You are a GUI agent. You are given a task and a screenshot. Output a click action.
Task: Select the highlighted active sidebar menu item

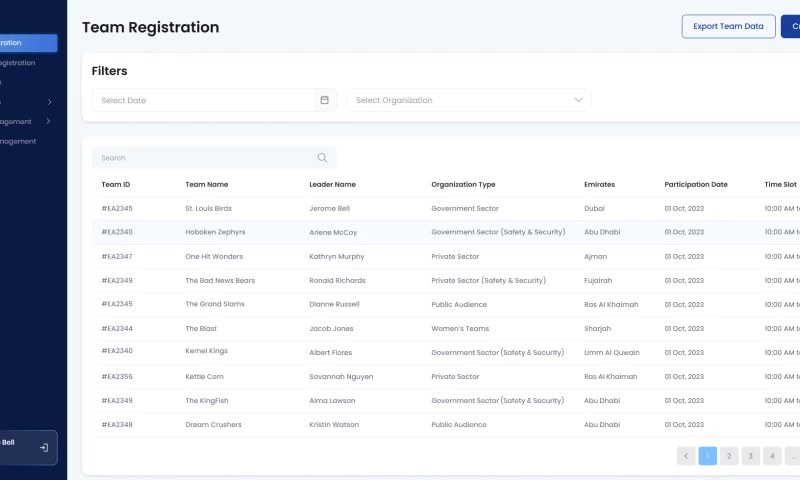(x=27, y=43)
